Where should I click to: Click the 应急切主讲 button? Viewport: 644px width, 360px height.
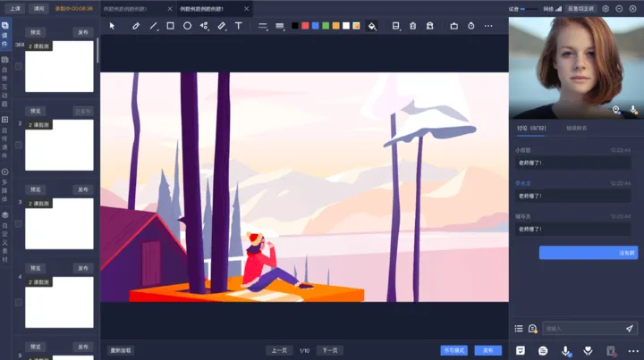pyautogui.click(x=580, y=9)
